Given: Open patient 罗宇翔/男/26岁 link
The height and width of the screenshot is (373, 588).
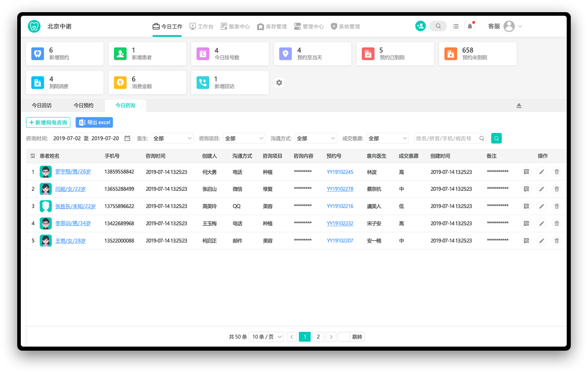Looking at the screenshot, I should coord(73,172).
